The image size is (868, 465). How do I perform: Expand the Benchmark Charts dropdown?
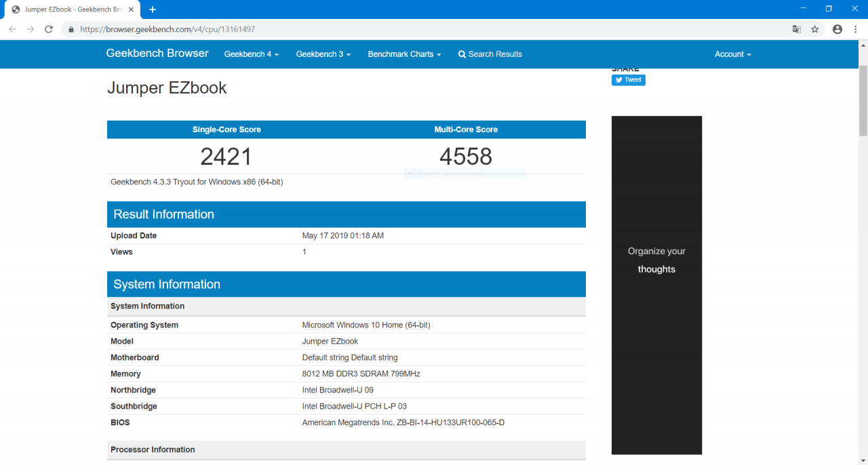point(405,54)
